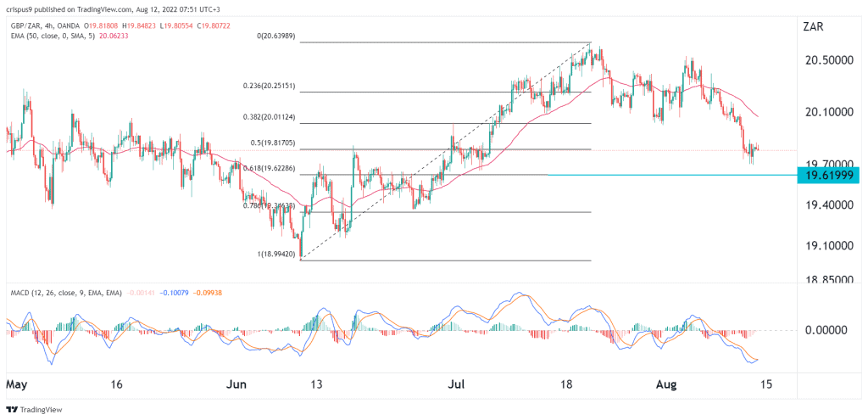The image size is (868, 420).
Task: Click the 0(20.63989) Fibonacci label
Action: click(x=277, y=36)
